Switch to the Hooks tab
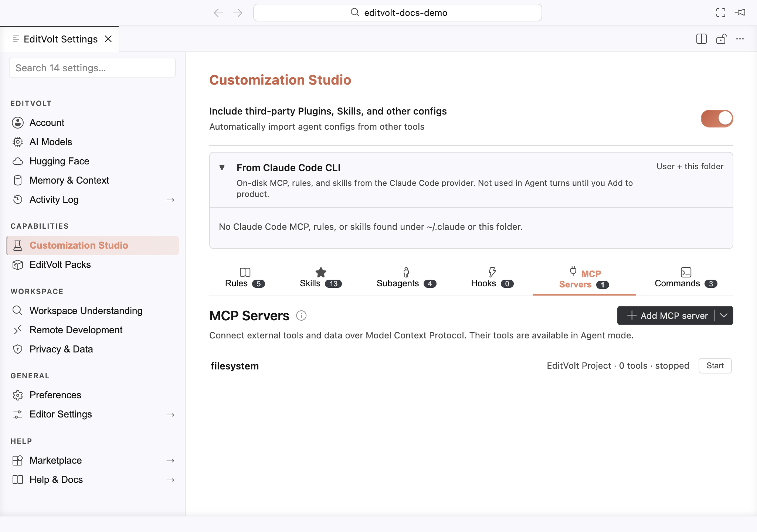757x532 pixels. [x=492, y=278]
